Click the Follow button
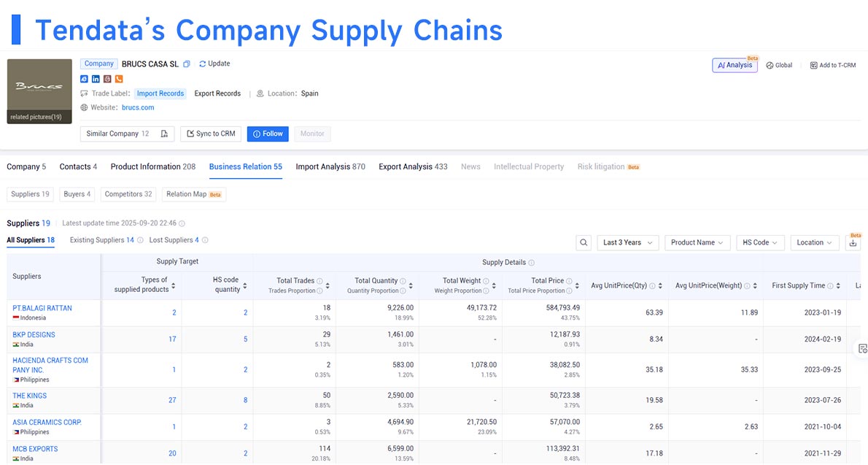The width and height of the screenshot is (868, 465). (268, 134)
